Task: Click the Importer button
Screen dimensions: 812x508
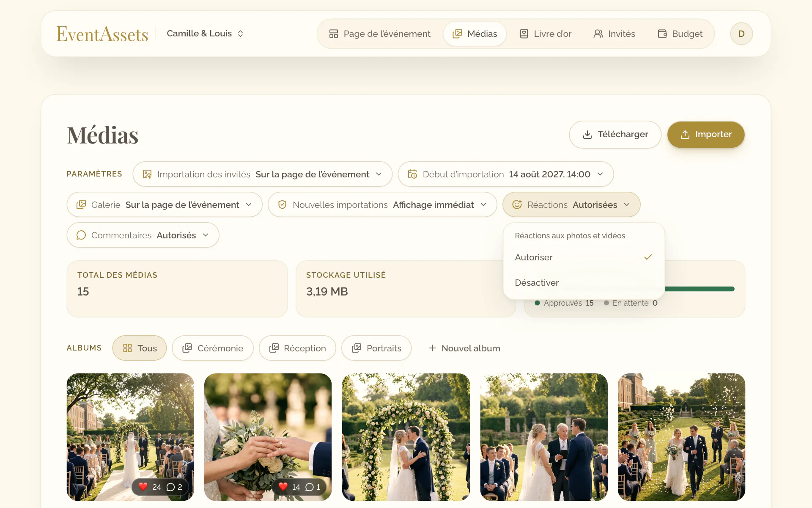Action: (x=706, y=135)
